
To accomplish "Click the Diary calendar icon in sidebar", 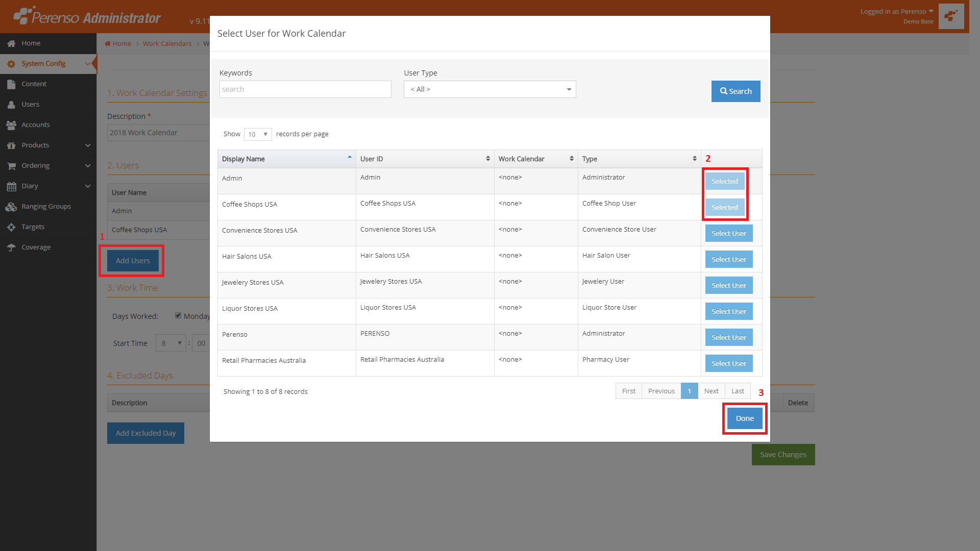I will [11, 186].
